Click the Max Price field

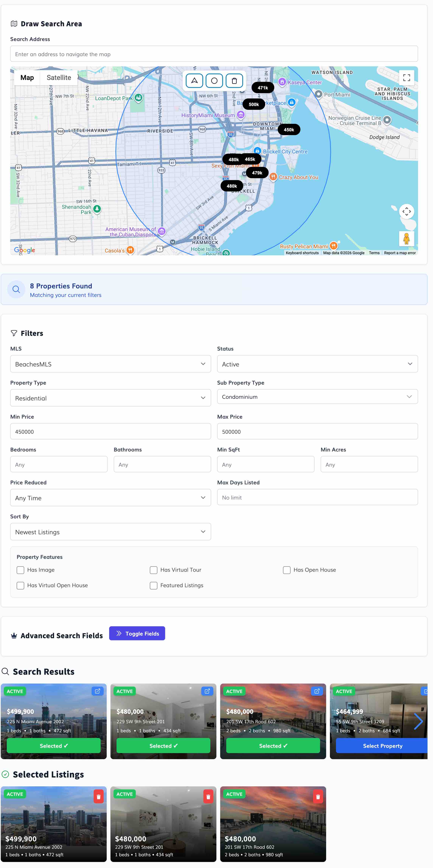(x=317, y=431)
